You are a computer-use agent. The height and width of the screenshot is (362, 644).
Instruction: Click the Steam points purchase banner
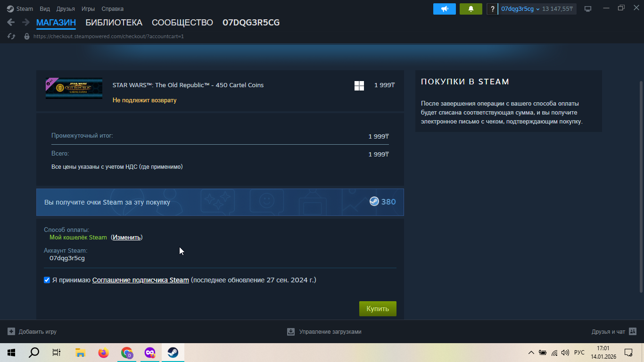220,202
